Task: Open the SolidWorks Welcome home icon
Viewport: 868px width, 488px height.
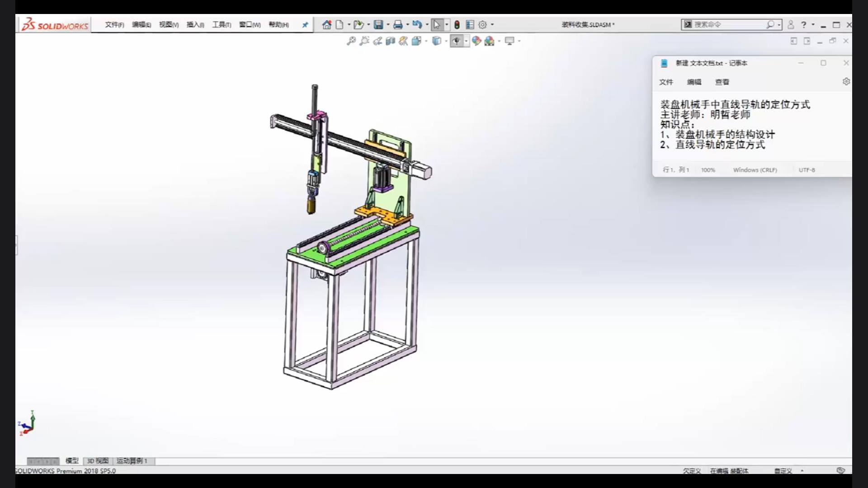Action: [327, 25]
